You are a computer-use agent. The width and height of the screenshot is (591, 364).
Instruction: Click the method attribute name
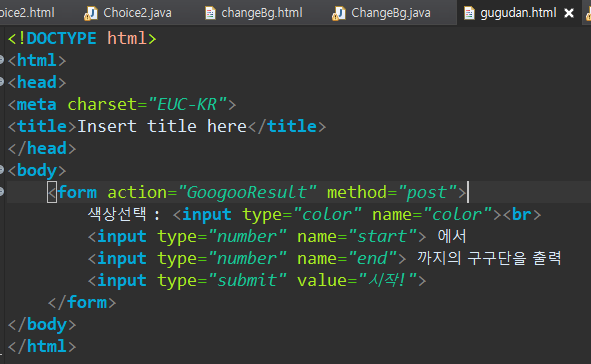point(357,193)
